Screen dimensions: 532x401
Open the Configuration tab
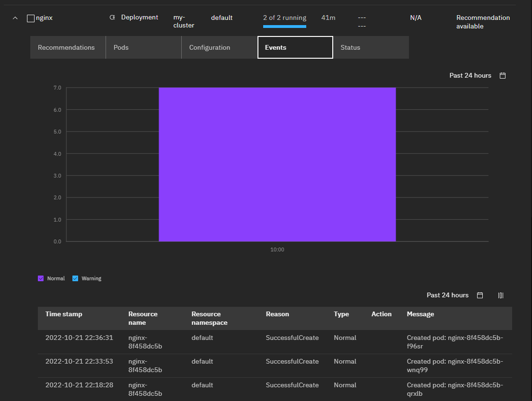pyautogui.click(x=210, y=47)
